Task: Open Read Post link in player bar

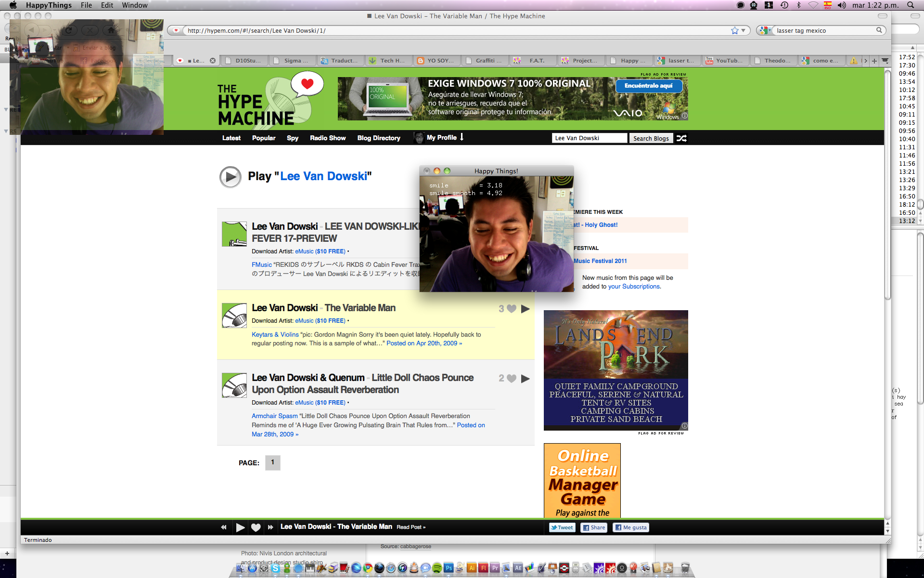Action: 411,527
